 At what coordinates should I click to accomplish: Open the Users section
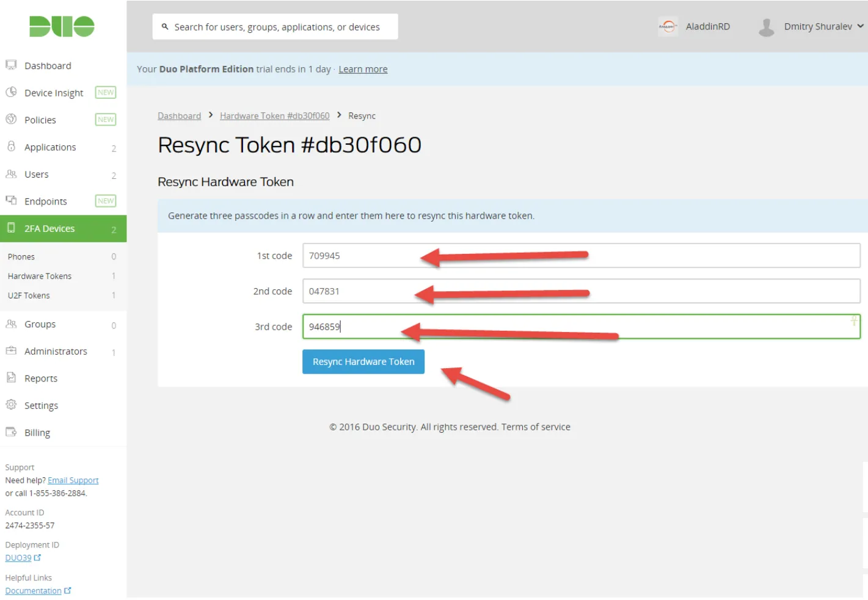click(37, 175)
